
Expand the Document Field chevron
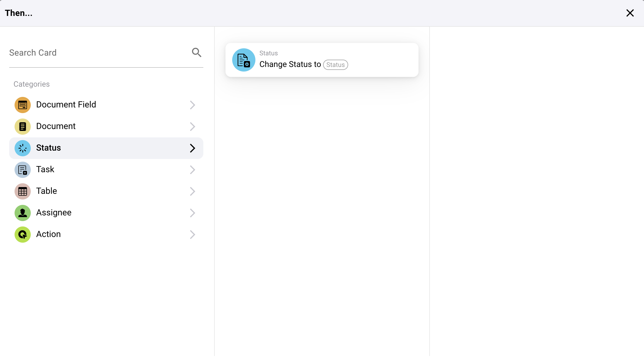192,105
